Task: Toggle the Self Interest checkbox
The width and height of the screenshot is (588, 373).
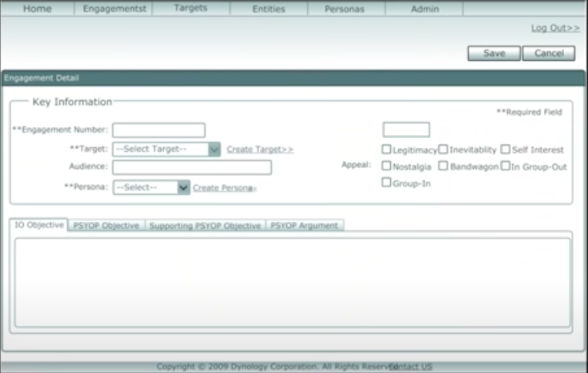Action: click(506, 150)
